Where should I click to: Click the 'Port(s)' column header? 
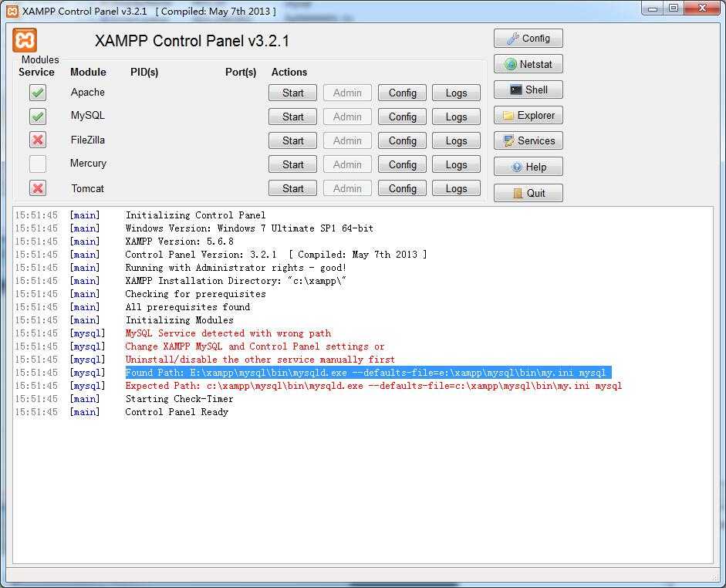pyautogui.click(x=240, y=73)
